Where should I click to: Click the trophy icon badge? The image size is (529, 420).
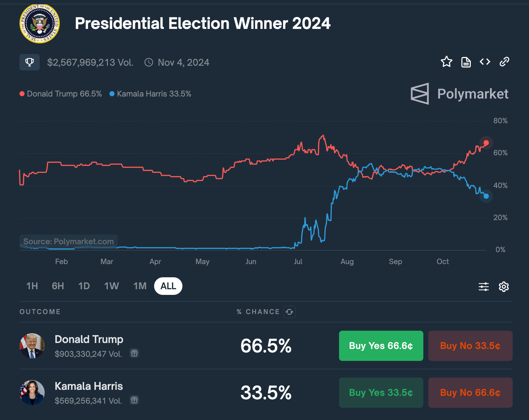30,62
